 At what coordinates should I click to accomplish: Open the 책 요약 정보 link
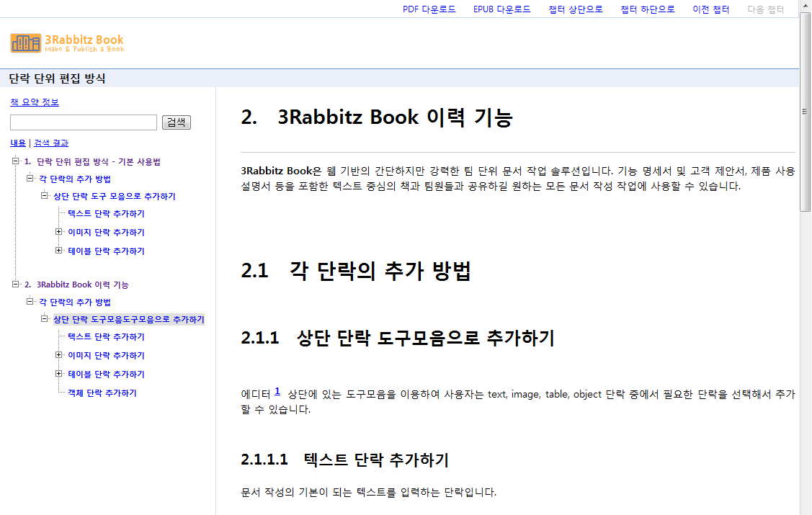[x=35, y=102]
